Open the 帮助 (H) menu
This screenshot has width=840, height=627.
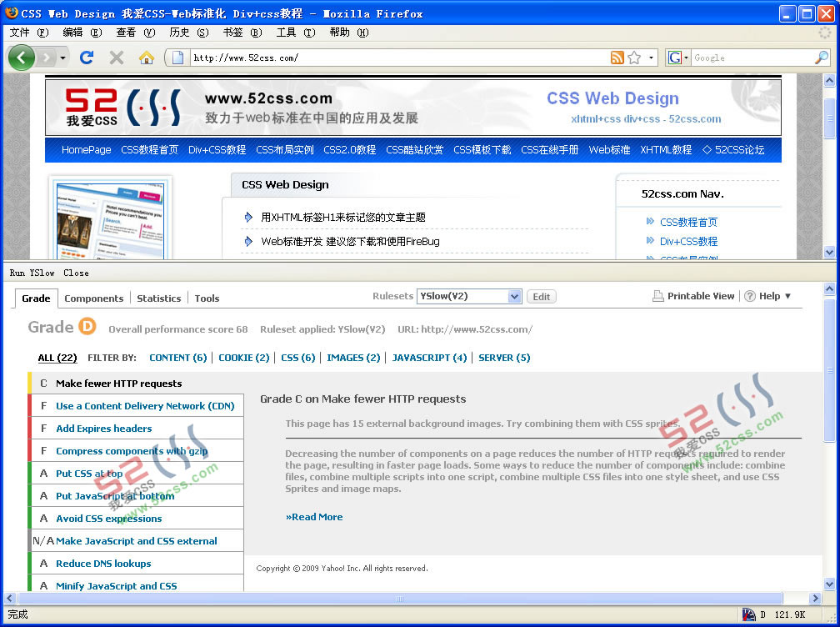point(348,33)
